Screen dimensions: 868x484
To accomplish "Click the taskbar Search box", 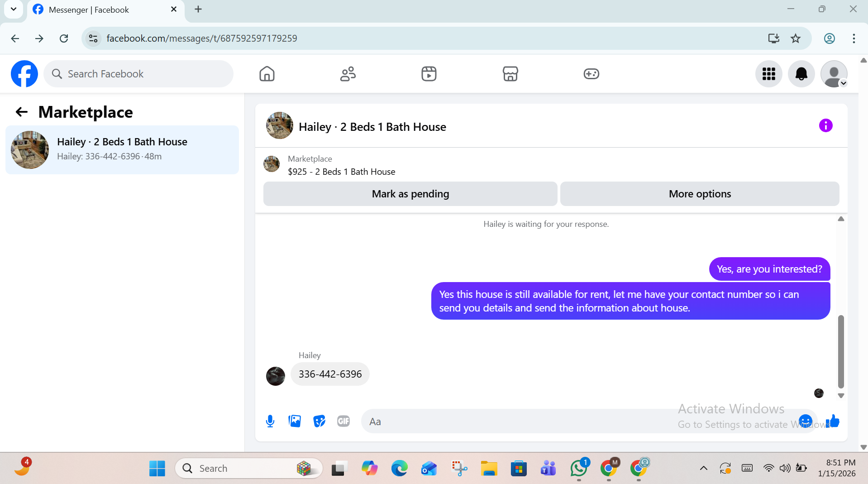I will click(x=248, y=469).
